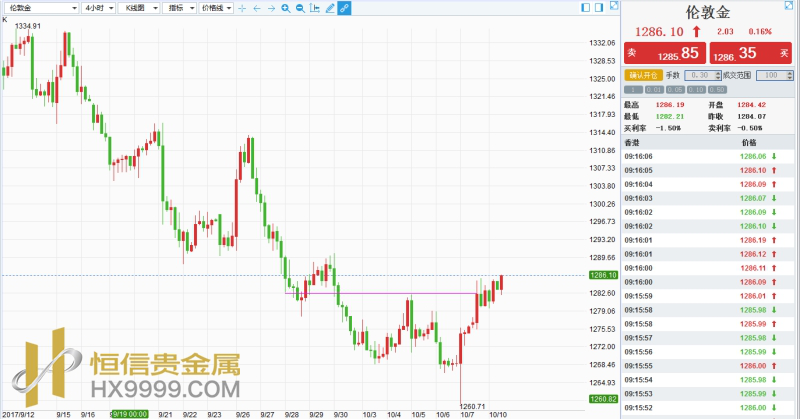Click the orange 确认开仓 button
The image size is (800, 419).
(x=644, y=75)
